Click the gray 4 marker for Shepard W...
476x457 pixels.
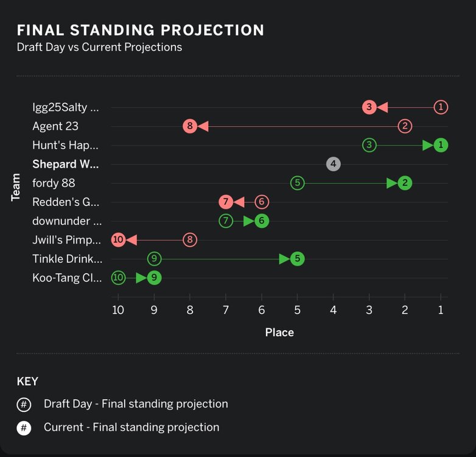click(x=333, y=164)
